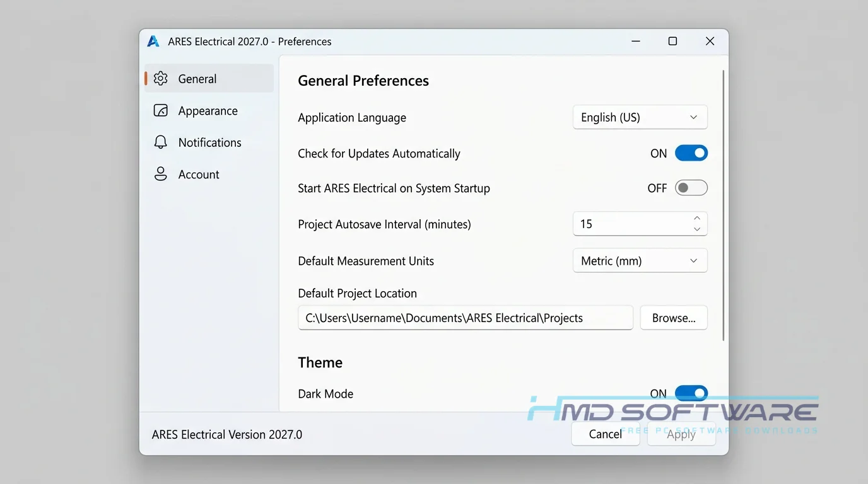Enable Start ARES Electrical on System Startup
This screenshot has height=484, width=868.
pos(691,188)
